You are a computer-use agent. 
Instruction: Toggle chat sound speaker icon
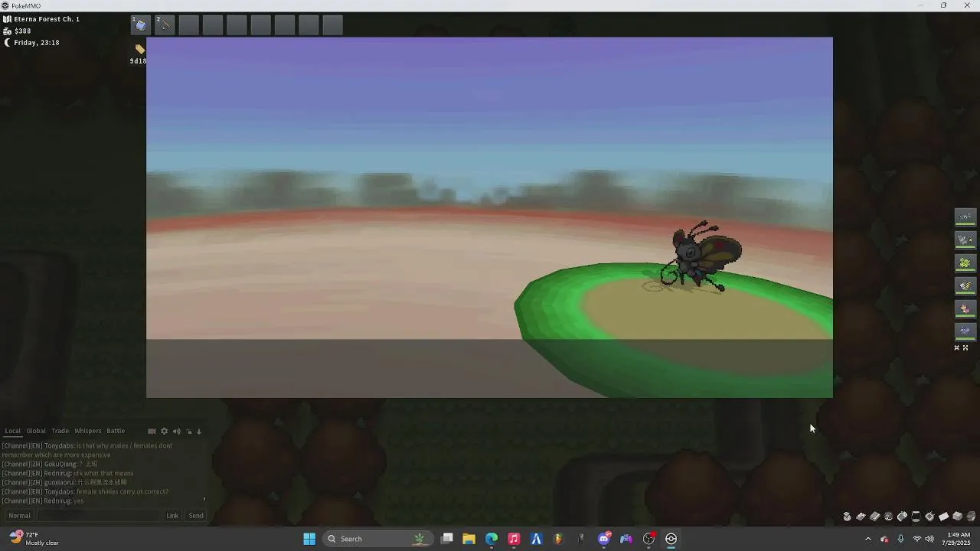(176, 431)
